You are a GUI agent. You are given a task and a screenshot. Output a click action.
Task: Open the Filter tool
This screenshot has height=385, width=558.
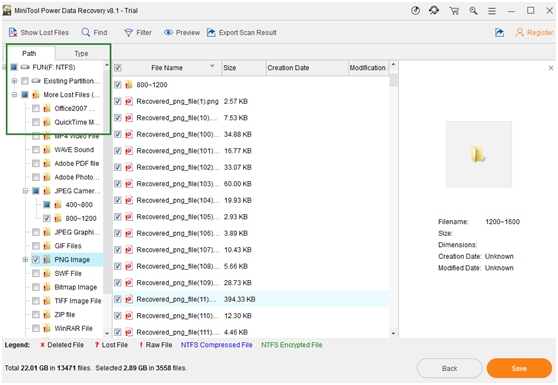tap(138, 32)
